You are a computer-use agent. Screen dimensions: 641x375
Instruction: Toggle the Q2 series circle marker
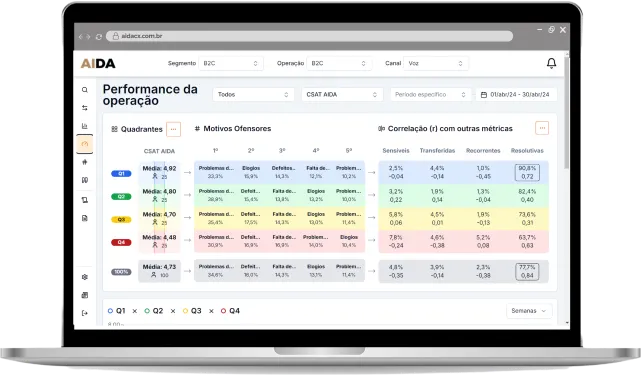(x=147, y=311)
